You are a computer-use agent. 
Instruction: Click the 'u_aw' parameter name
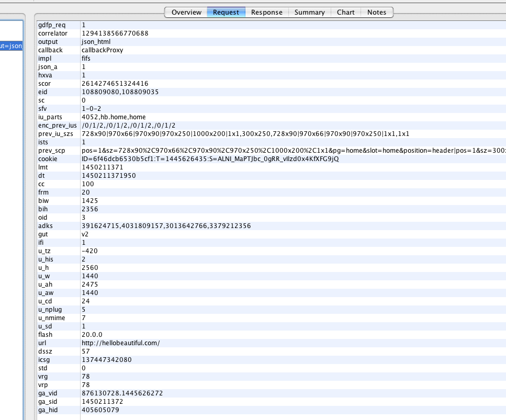(46, 293)
